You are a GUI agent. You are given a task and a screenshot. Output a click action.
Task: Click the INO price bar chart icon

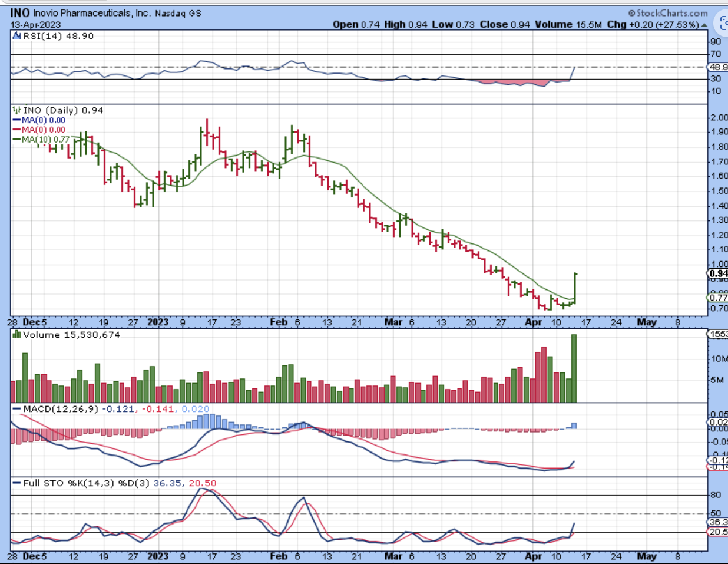17,110
